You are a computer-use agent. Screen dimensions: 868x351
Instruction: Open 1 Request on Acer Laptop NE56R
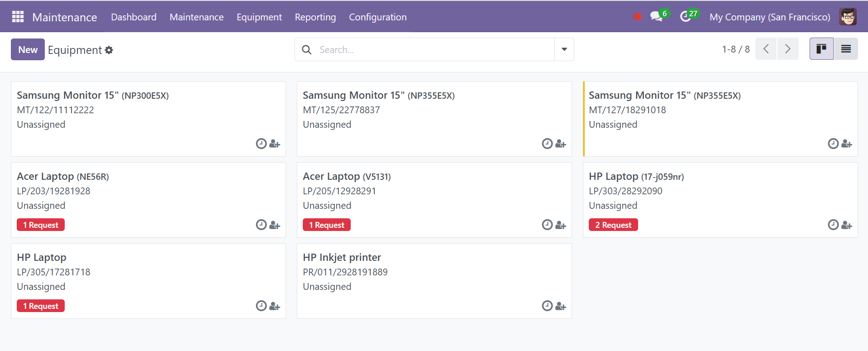point(41,225)
